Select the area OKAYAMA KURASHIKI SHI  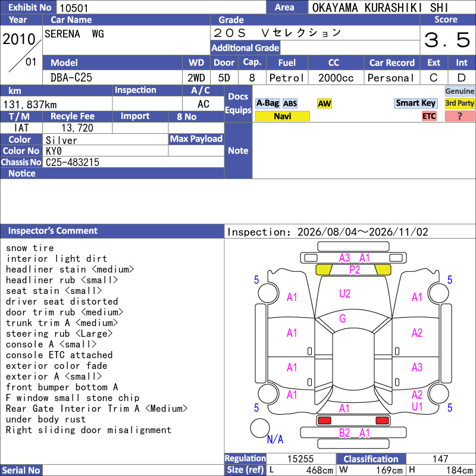380,8
